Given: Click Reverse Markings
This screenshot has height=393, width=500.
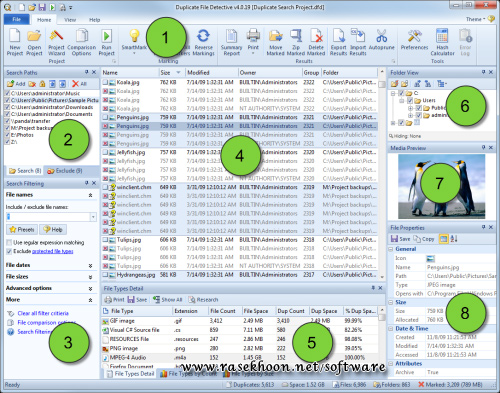Looking at the screenshot, I should click(203, 43).
